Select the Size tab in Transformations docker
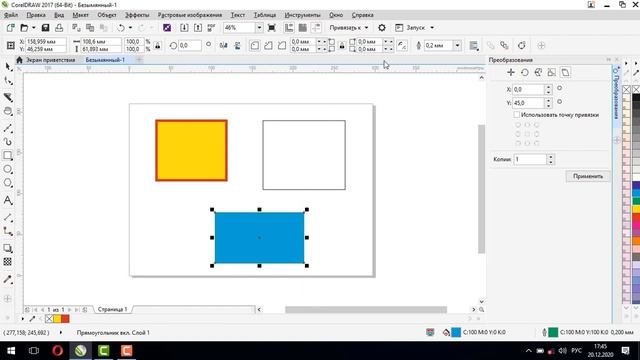This screenshot has height=360, width=640. (551, 73)
